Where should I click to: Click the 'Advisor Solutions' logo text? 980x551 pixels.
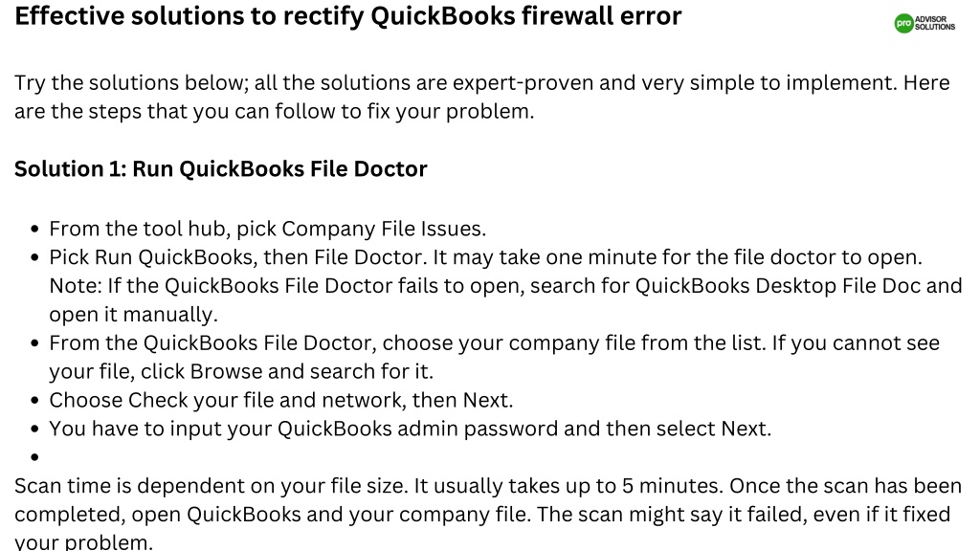click(x=935, y=23)
